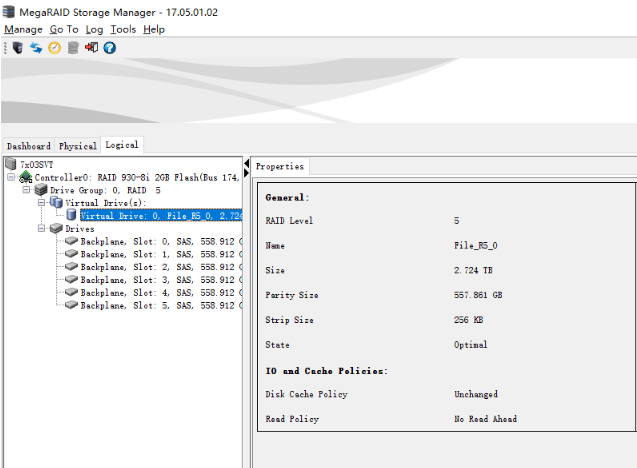Switch to the Physical tab
Screen dimensions: 637x468
click(78, 146)
